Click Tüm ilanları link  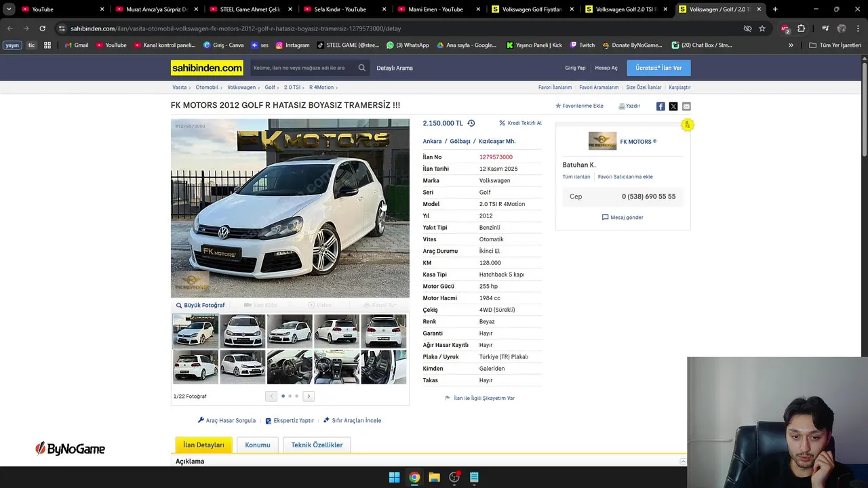[576, 177]
